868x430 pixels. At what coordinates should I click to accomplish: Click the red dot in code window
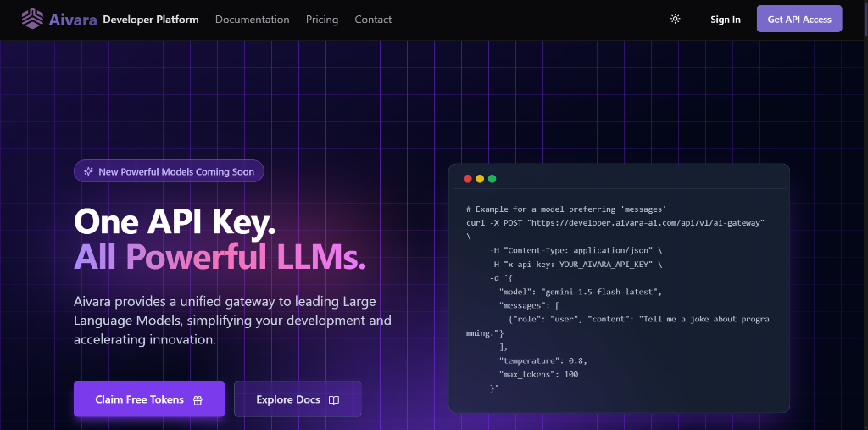[467, 178]
